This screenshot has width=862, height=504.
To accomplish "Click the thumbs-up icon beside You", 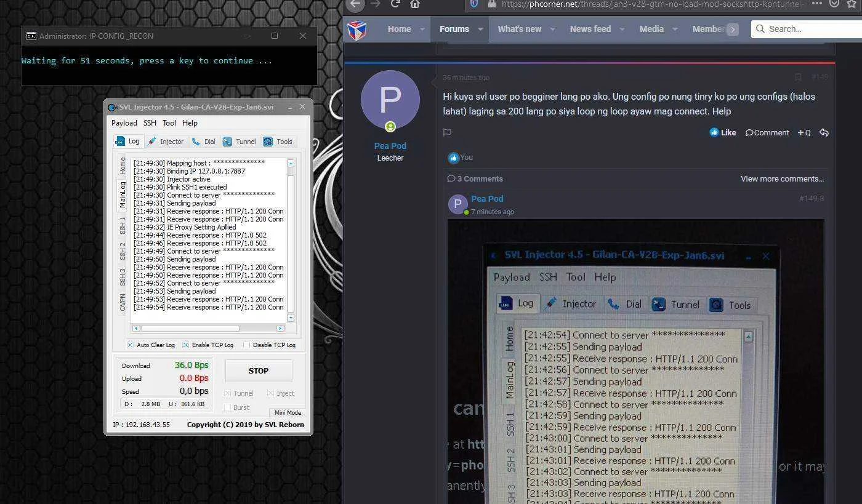I will [x=454, y=158].
